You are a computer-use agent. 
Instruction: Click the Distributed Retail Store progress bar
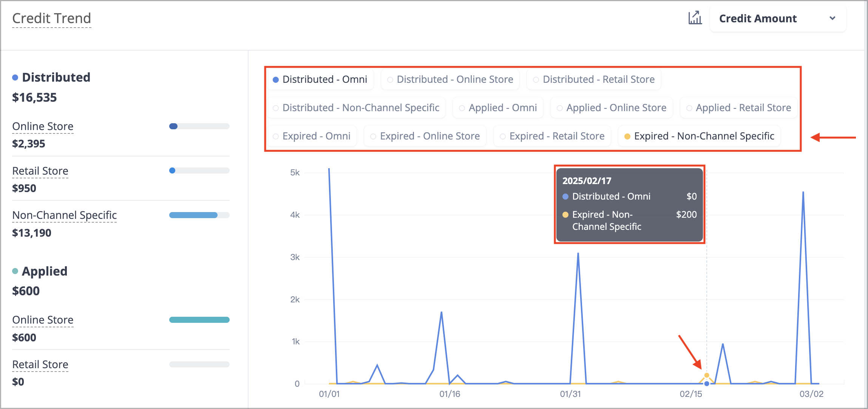coord(199,170)
